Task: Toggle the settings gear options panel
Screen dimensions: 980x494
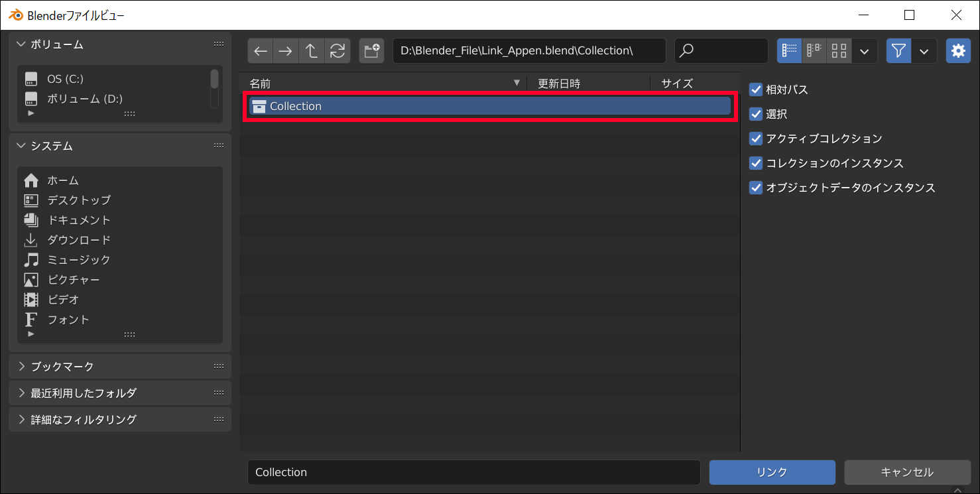Action: click(x=958, y=50)
